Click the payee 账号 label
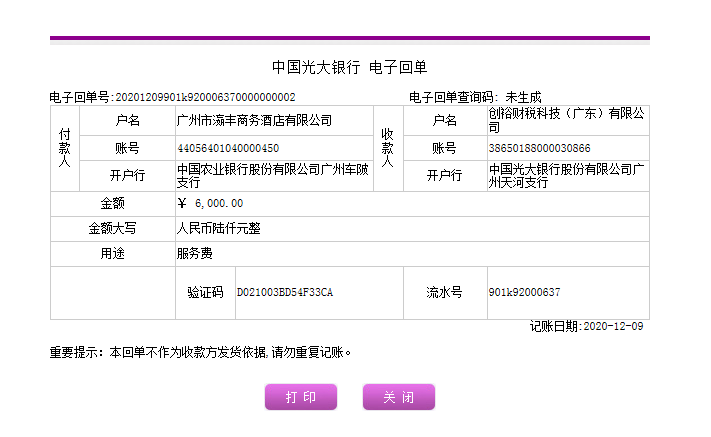This screenshot has width=711, height=437. (444, 148)
